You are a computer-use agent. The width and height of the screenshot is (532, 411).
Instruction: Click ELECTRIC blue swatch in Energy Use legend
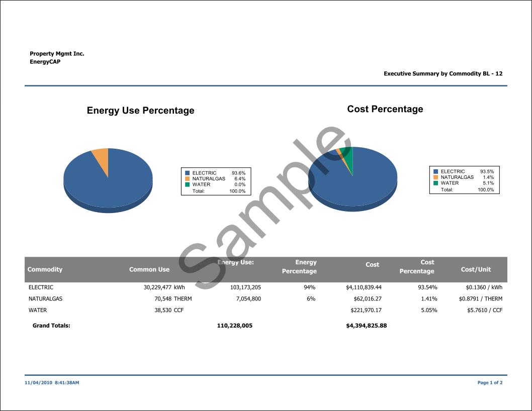pos(187,173)
